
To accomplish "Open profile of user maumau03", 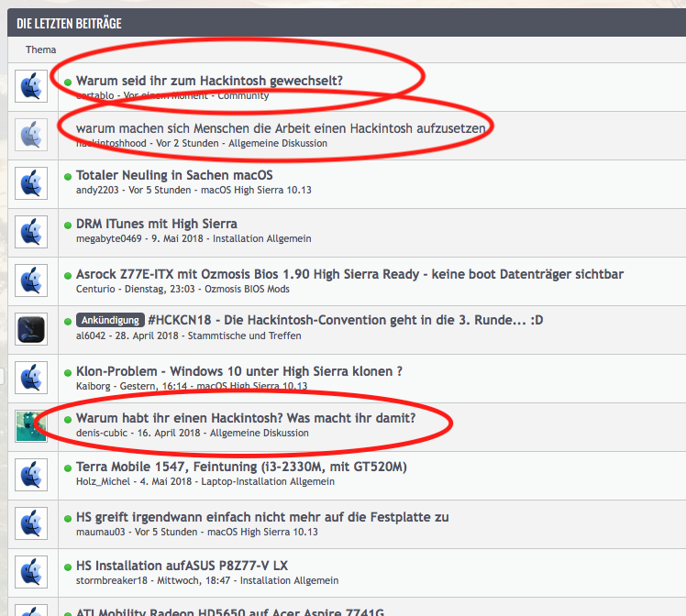I will (x=101, y=532).
